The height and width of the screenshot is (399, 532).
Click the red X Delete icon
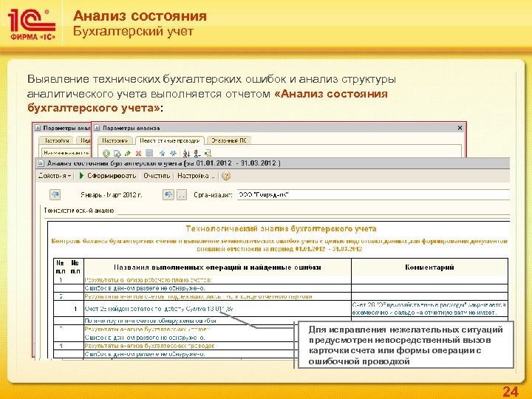[138, 154]
